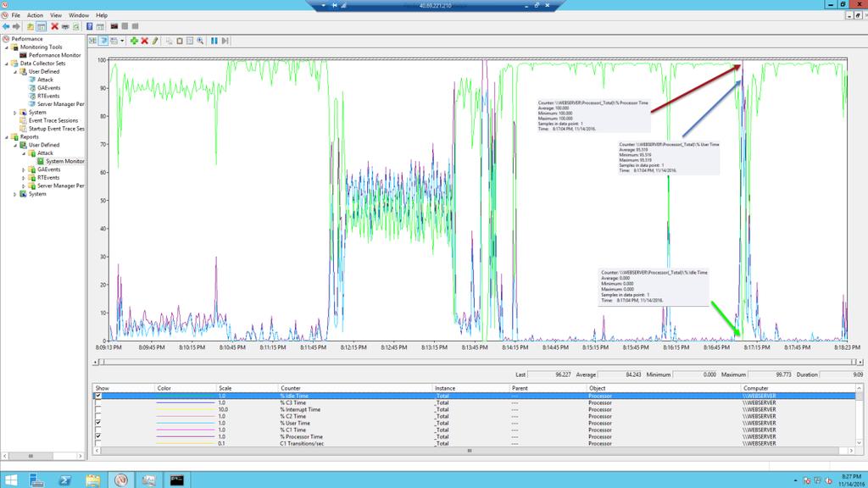
Task: Expand the RTEvents node under Reports
Action: (23, 178)
